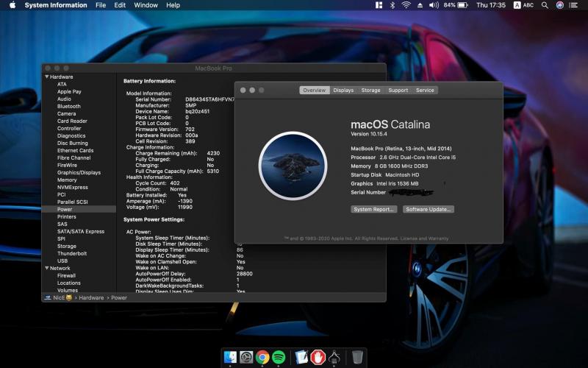Click the battery icon showing 84%
This screenshot has width=588, height=368.
coord(462,5)
